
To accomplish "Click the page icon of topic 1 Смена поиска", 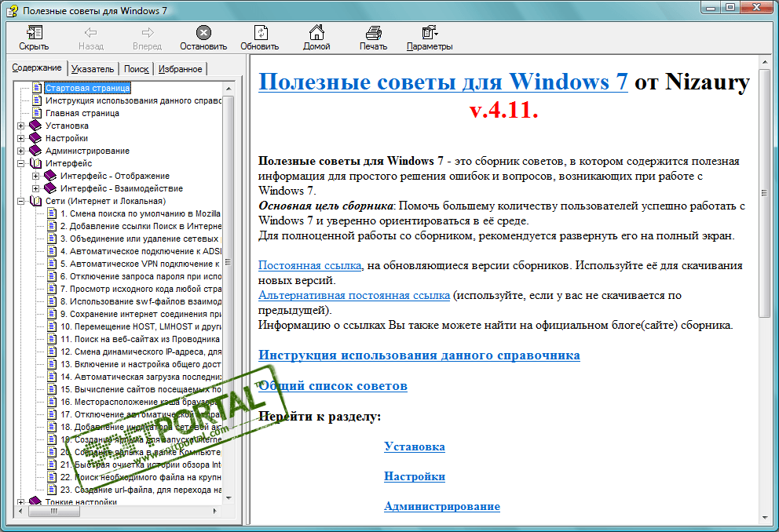I will point(52,213).
